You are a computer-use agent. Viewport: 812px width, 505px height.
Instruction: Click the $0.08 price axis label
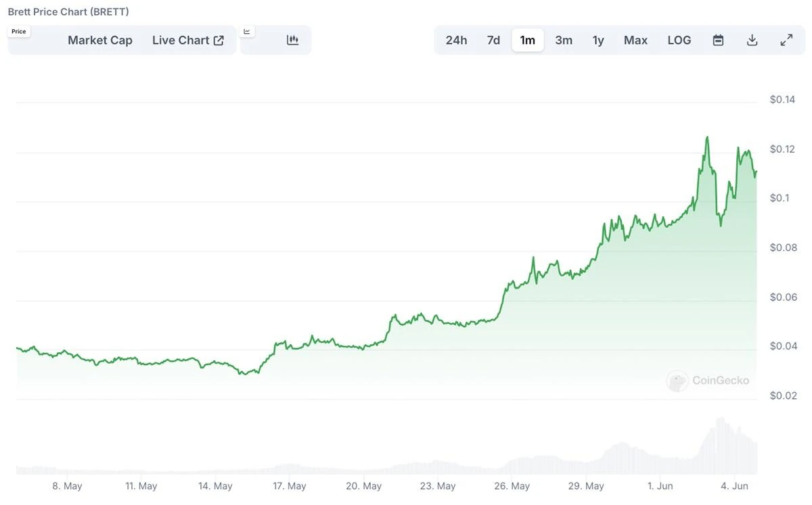[x=784, y=247]
